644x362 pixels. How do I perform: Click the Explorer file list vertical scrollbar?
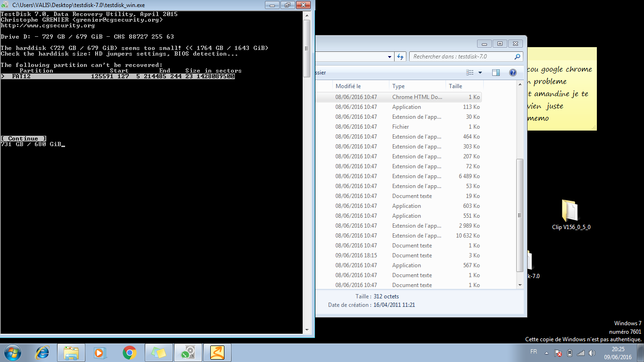tap(520, 215)
